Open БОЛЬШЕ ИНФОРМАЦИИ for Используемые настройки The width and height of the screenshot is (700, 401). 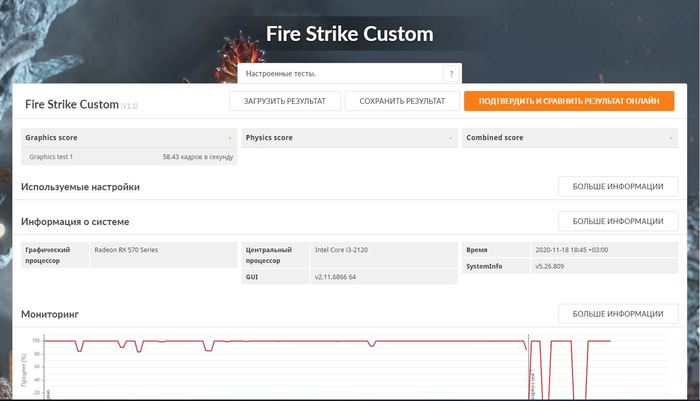click(618, 186)
